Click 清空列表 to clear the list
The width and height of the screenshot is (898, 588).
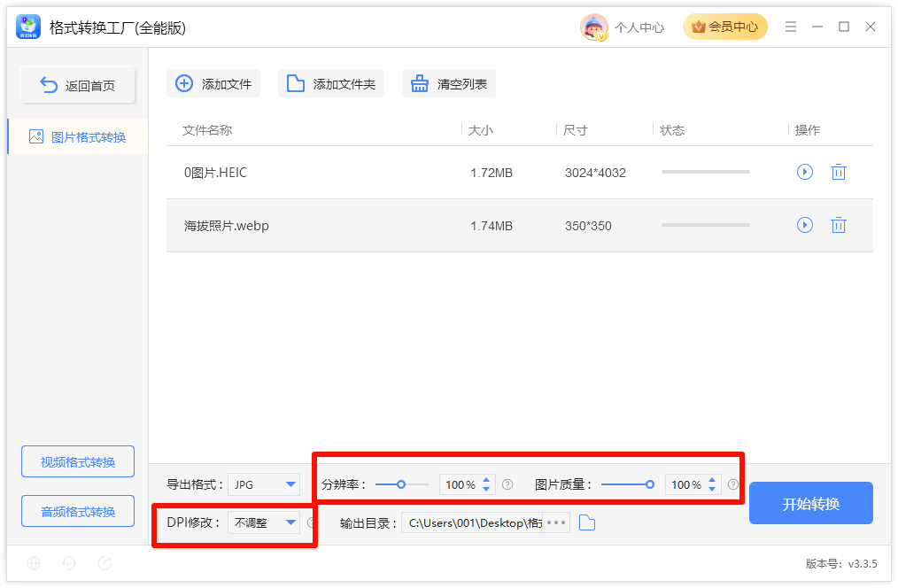(x=449, y=83)
